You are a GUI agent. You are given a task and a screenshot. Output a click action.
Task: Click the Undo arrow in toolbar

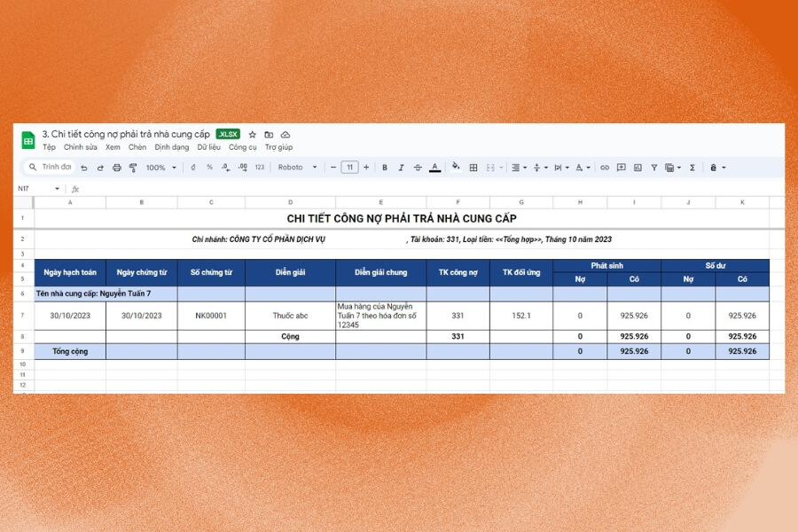pyautogui.click(x=84, y=168)
